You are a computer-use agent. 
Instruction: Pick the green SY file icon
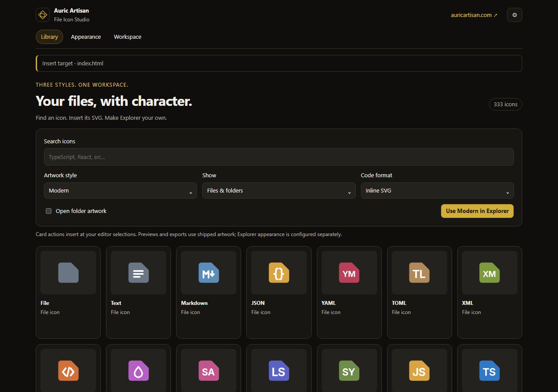[x=349, y=371]
